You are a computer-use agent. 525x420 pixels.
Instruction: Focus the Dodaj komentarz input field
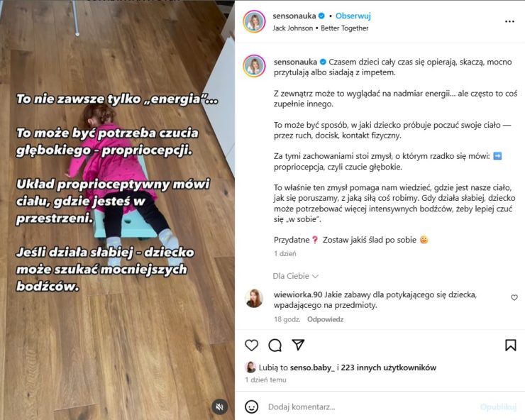tap(368, 407)
